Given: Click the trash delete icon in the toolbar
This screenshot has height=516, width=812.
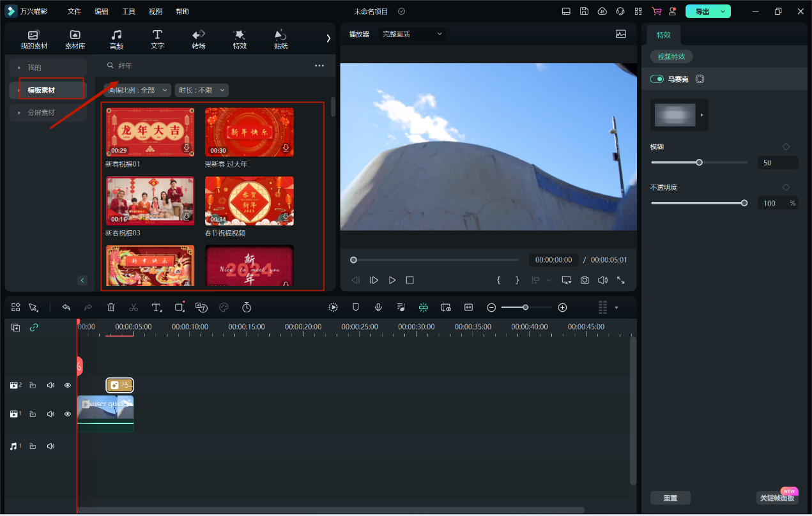Looking at the screenshot, I should point(111,307).
